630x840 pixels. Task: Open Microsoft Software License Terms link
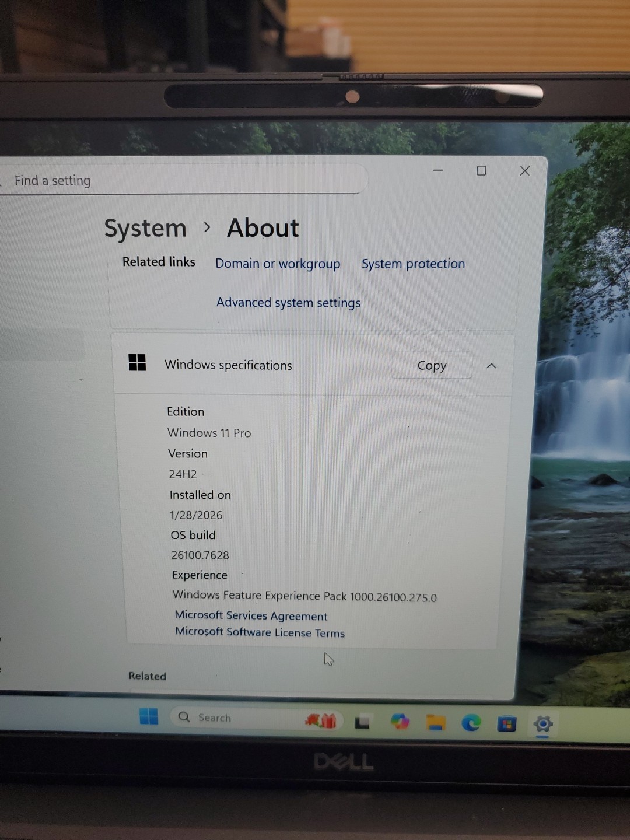[x=260, y=632]
